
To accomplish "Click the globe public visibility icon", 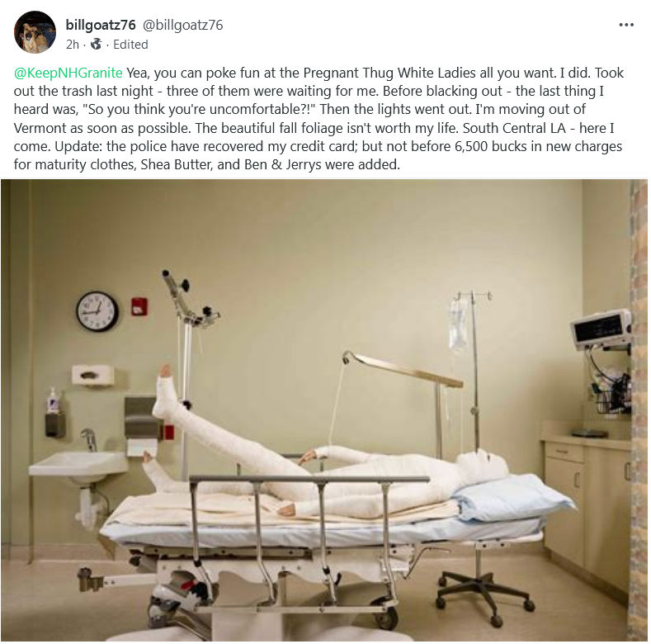I will point(96,44).
